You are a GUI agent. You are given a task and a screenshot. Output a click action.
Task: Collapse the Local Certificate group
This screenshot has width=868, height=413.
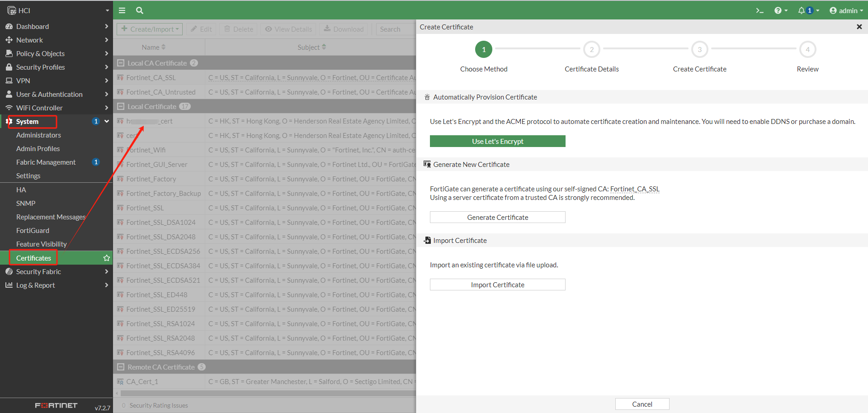coord(121,106)
